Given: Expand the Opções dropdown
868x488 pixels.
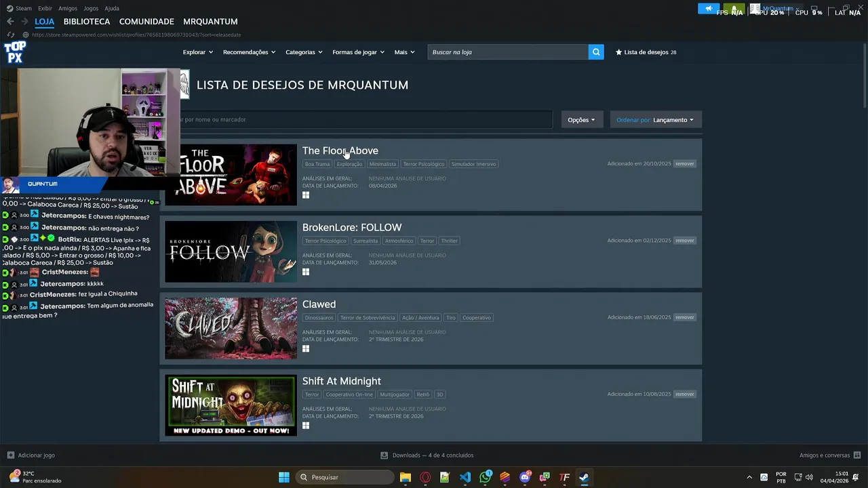Looking at the screenshot, I should [x=582, y=120].
